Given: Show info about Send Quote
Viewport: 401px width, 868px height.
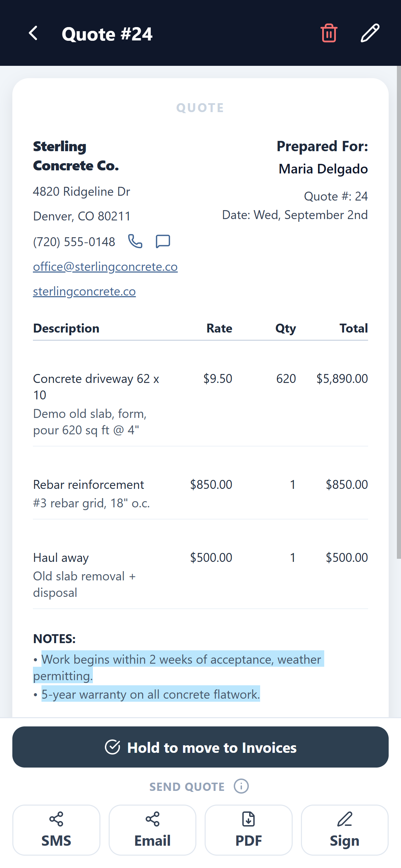Looking at the screenshot, I should (x=241, y=786).
